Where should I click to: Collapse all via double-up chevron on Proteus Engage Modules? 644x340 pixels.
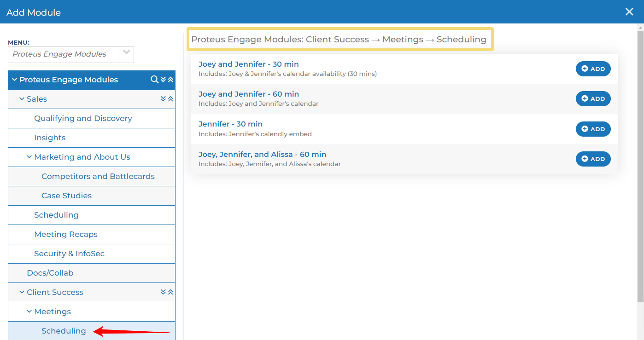pyautogui.click(x=170, y=79)
